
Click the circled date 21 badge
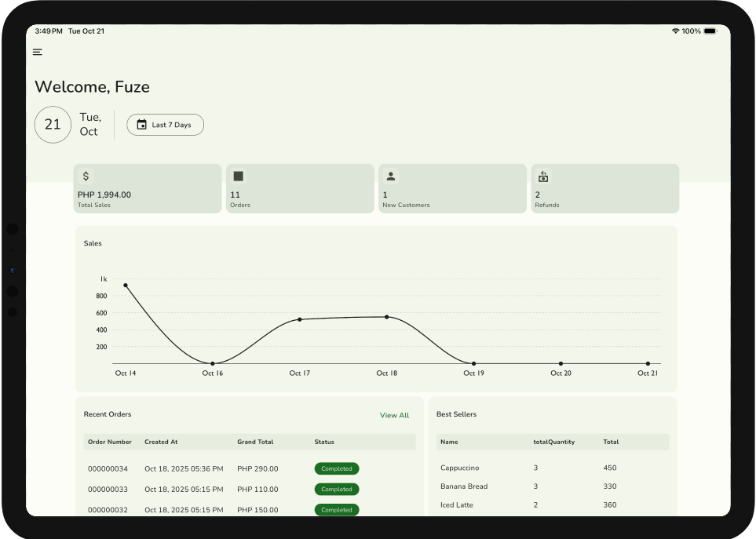click(x=53, y=125)
